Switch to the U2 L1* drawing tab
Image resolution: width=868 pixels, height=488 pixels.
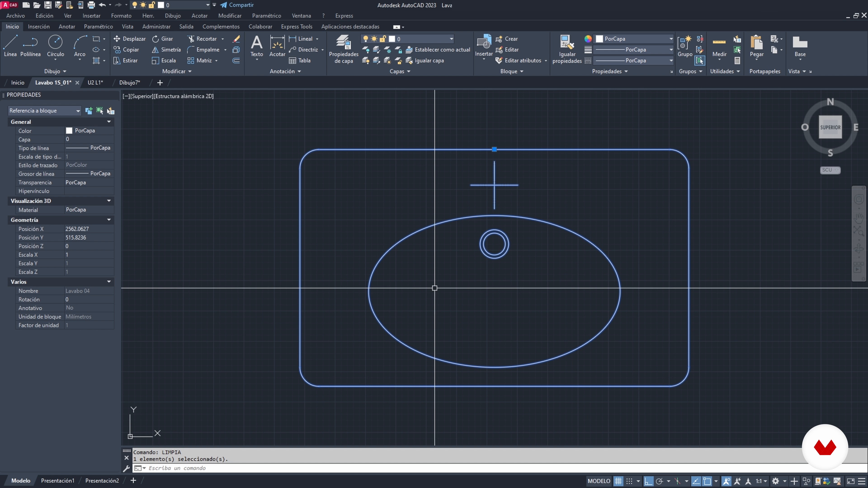[x=95, y=82]
